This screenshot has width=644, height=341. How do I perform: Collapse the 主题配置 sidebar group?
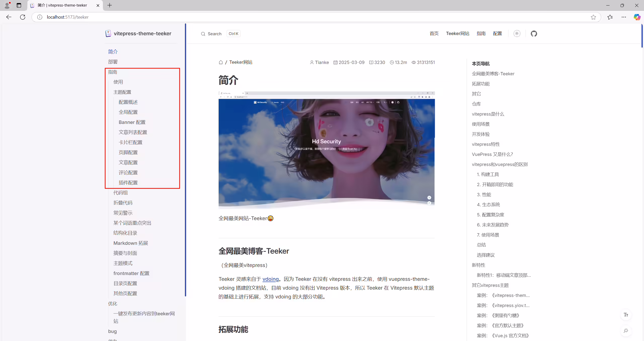pos(122,92)
